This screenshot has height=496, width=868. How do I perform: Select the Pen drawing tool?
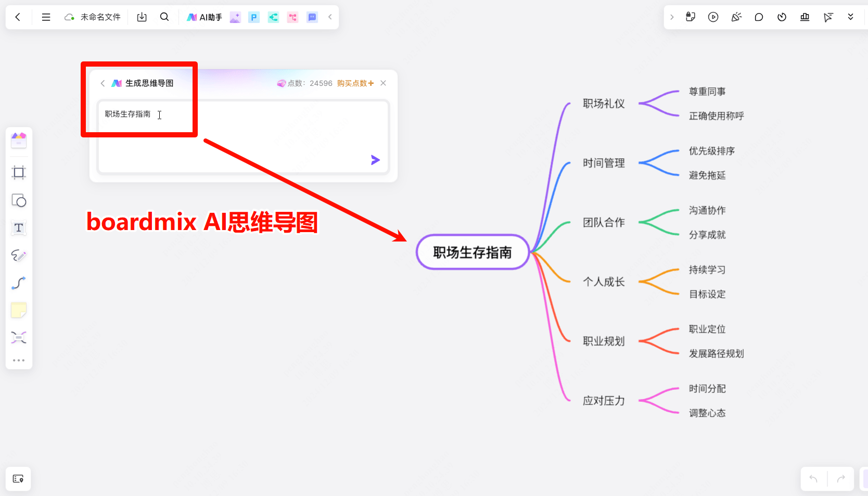click(19, 256)
